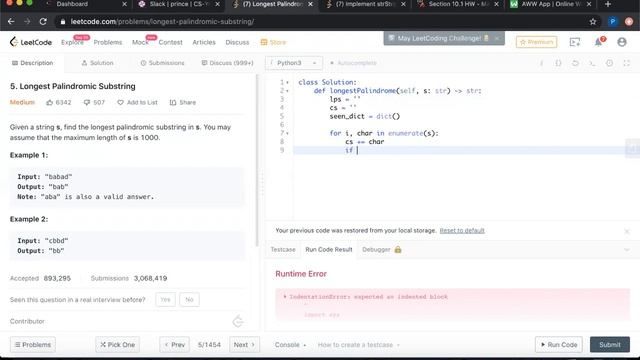640x360 pixels.
Task: Answer Yes to seen in interview
Action: [x=165, y=300]
